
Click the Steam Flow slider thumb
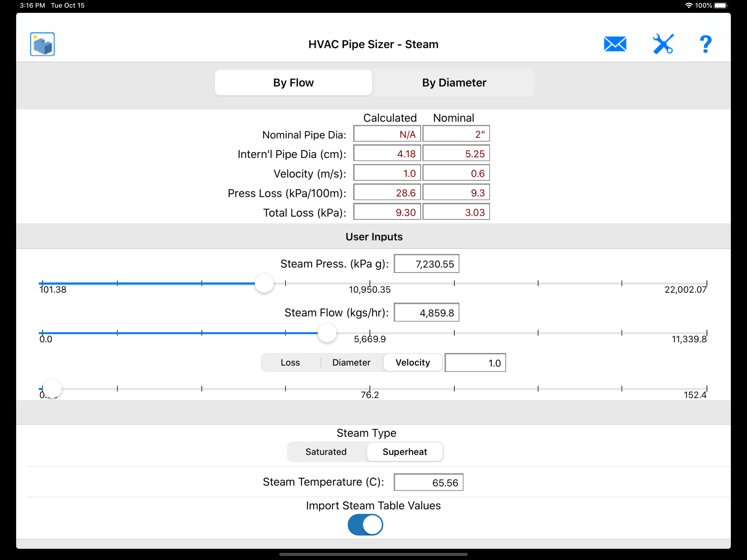point(327,333)
